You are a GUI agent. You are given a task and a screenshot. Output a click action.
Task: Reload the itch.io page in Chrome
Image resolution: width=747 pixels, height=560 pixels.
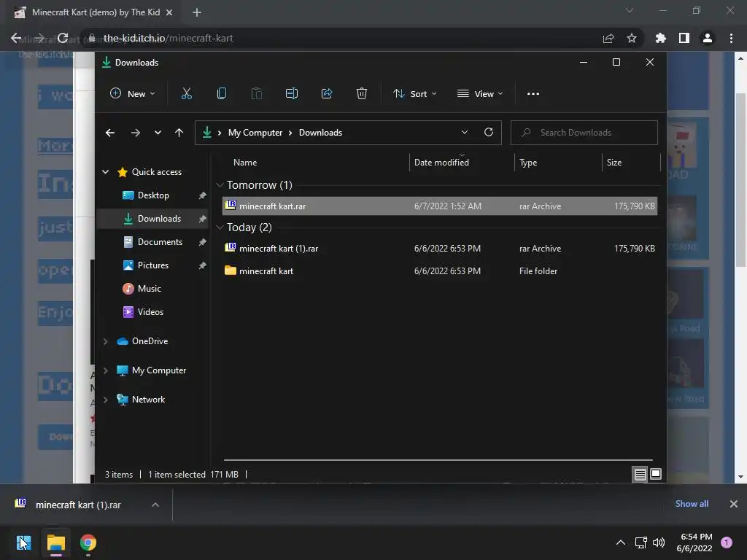click(63, 38)
